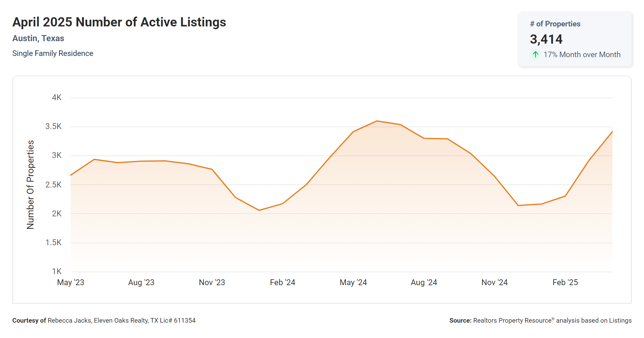This screenshot has width=644, height=338.
Task: Click the 'Austin, Texas' location subtitle
Action: (x=38, y=38)
